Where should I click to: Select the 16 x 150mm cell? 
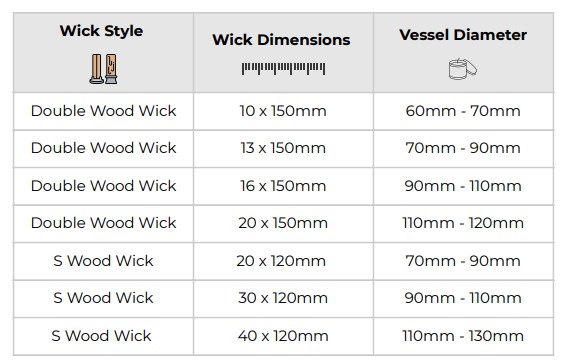(x=283, y=186)
